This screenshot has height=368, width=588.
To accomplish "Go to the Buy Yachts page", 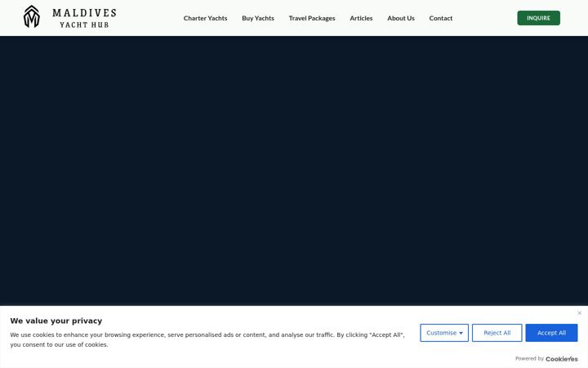I will click(258, 18).
